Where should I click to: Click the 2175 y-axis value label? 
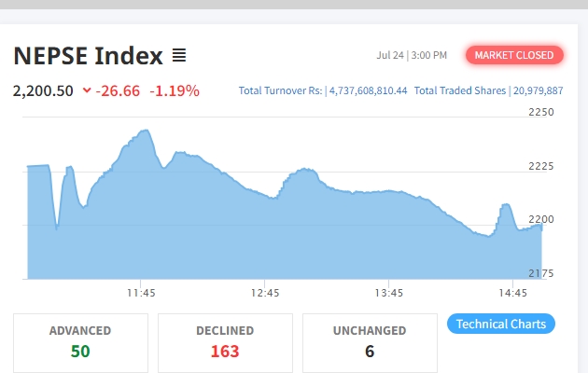coord(541,273)
